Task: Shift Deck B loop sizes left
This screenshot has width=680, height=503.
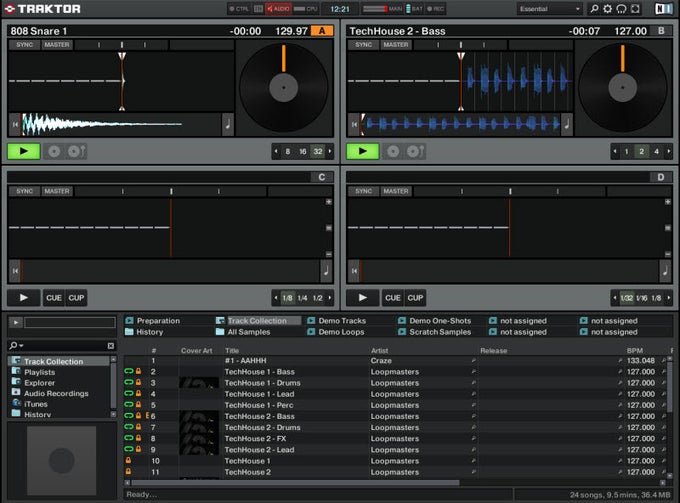Action: 615,151
